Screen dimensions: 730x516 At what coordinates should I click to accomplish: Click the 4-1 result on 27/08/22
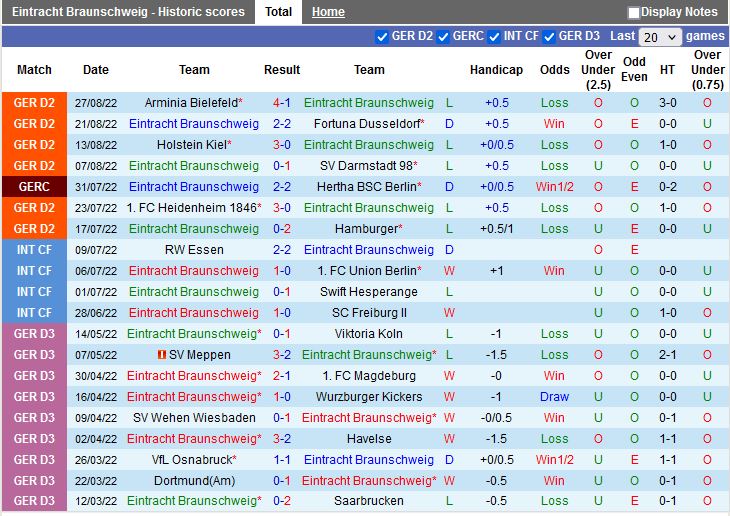[282, 103]
